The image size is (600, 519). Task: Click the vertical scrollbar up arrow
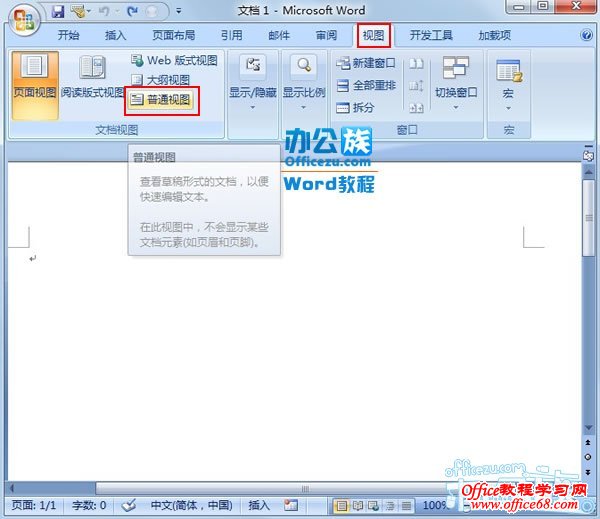[588, 173]
